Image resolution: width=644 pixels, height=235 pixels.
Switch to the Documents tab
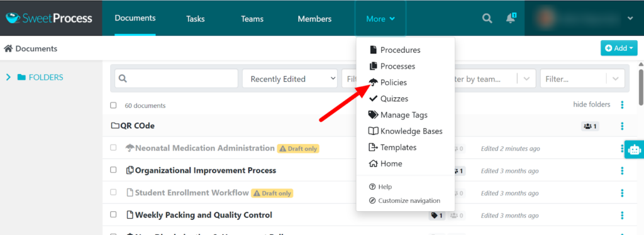(x=135, y=18)
